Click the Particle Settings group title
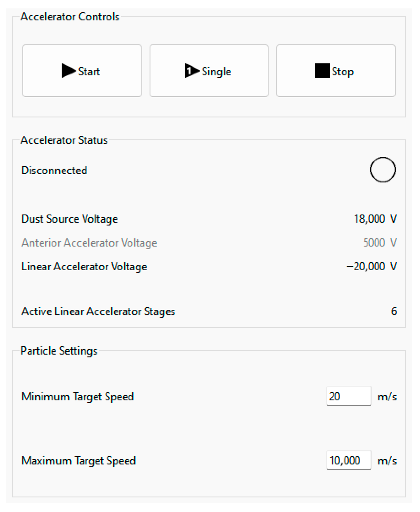Viewport: 420px width, 512px height. click(59, 351)
